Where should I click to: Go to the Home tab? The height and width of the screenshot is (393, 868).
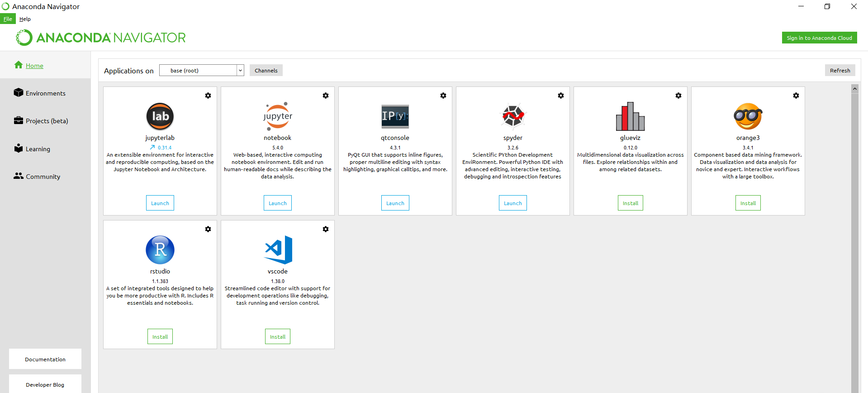coord(45,66)
